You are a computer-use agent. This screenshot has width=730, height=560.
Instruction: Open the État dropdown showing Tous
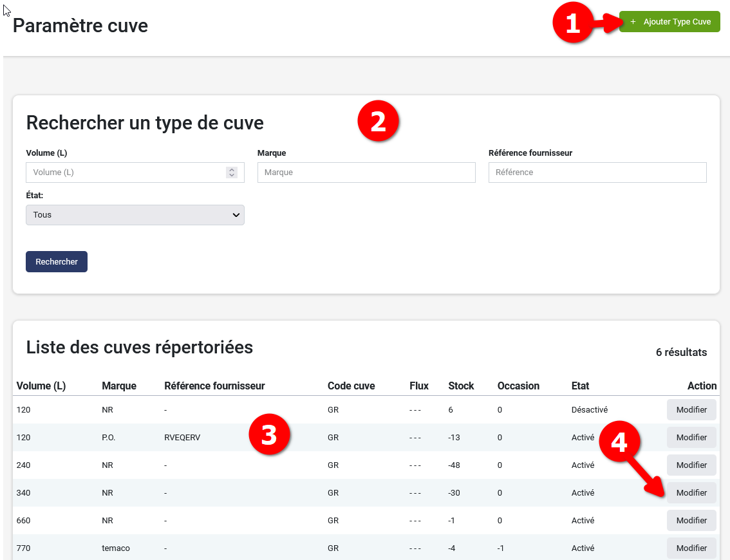[x=129, y=214]
